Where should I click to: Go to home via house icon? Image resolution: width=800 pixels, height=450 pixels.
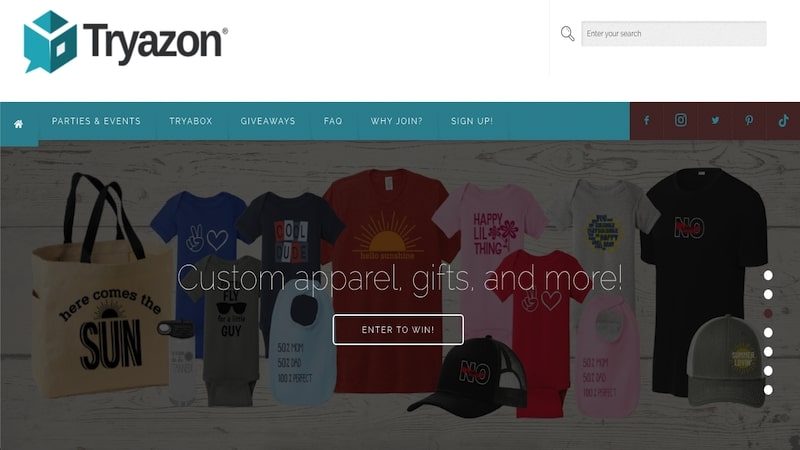click(x=18, y=124)
